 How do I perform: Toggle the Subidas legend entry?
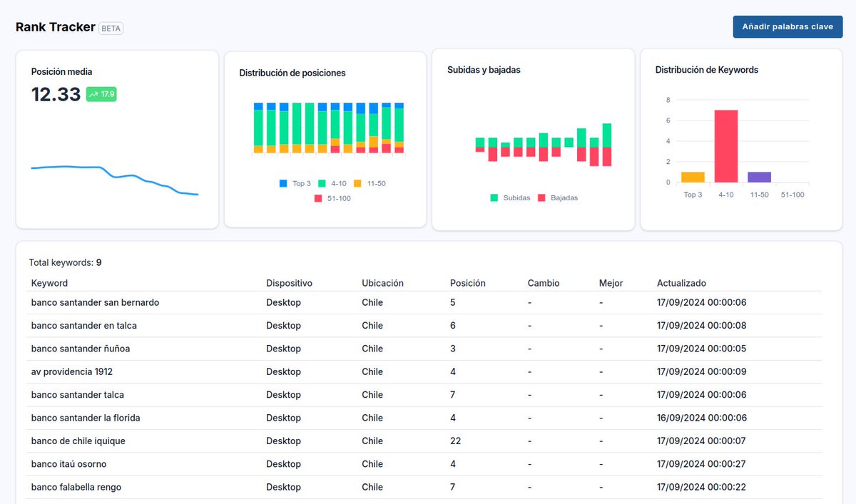point(510,197)
